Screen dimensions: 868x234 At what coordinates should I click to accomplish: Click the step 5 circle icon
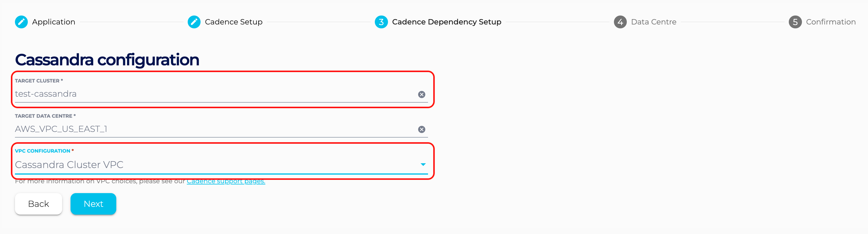pyautogui.click(x=795, y=22)
